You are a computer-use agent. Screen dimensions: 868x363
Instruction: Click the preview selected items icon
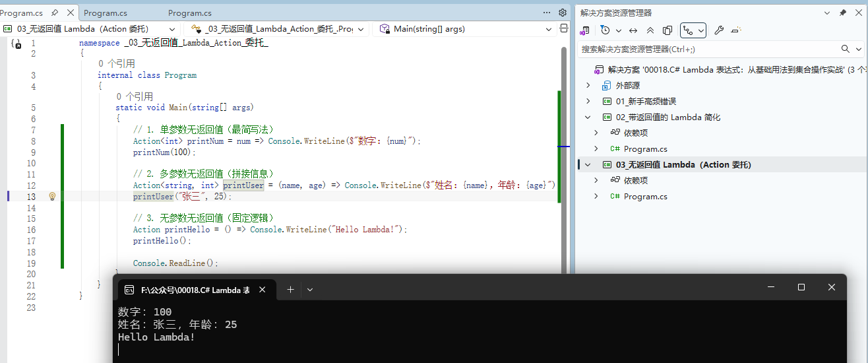pos(736,30)
